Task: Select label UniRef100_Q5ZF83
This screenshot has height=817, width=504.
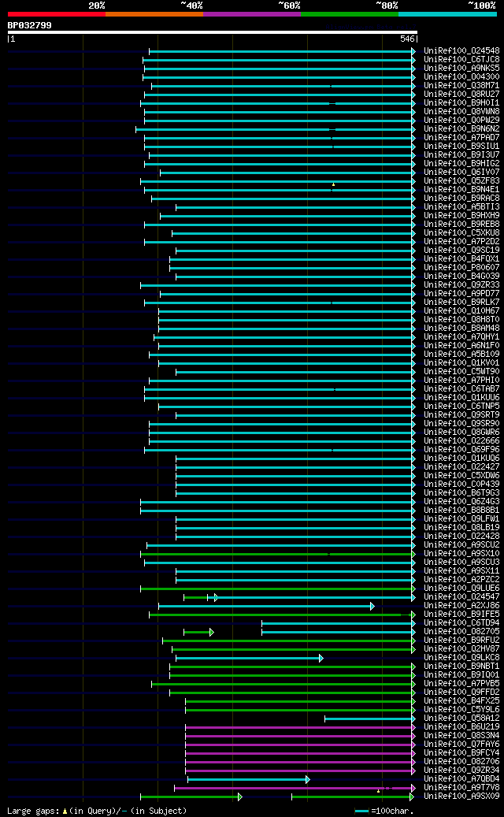Action: 461,180
